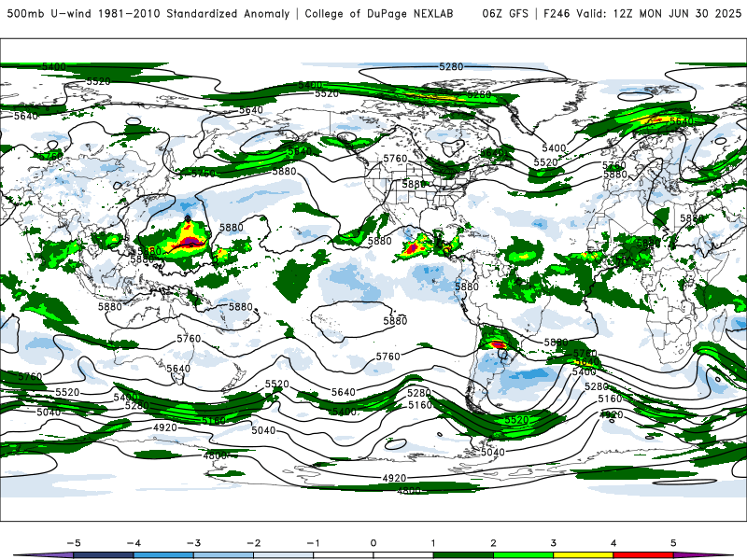747x560 pixels.
Task: Click the "College of DuPage NEXLAB" title text
Action: (x=379, y=14)
